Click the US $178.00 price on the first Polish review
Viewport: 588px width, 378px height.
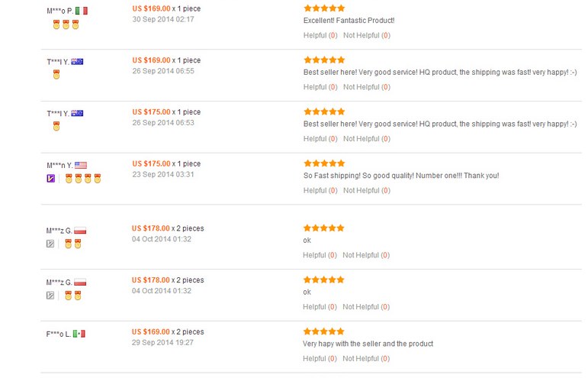click(x=151, y=228)
